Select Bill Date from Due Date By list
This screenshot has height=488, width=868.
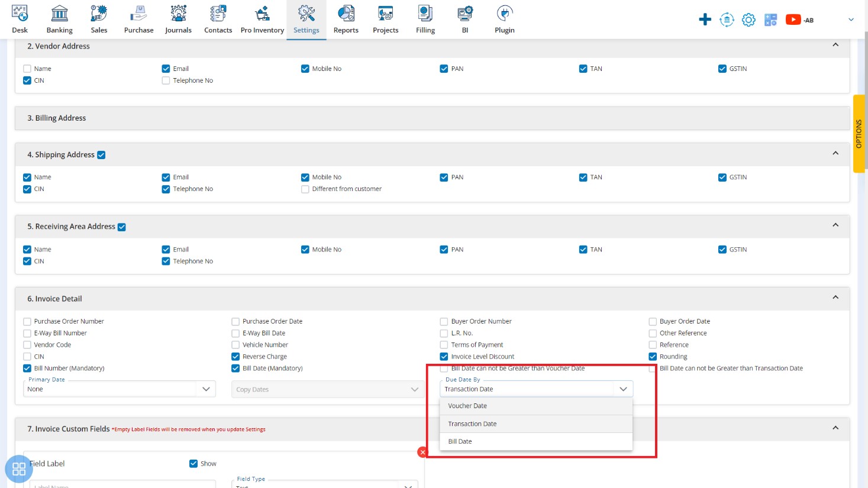(x=536, y=442)
